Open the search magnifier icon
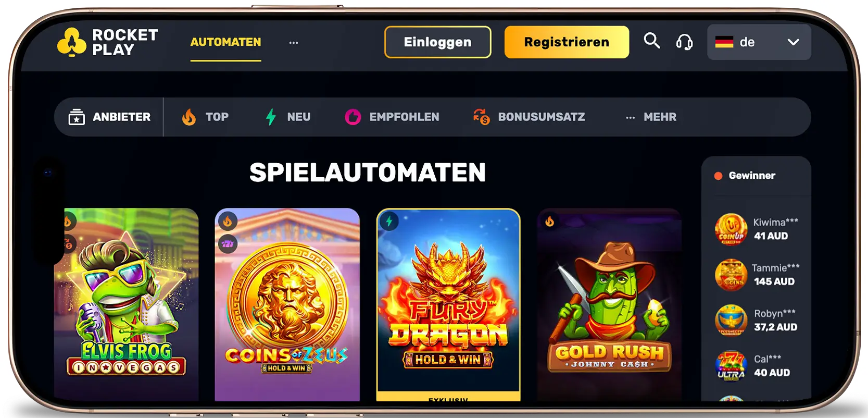Image resolution: width=868 pixels, height=418 pixels. tap(651, 41)
